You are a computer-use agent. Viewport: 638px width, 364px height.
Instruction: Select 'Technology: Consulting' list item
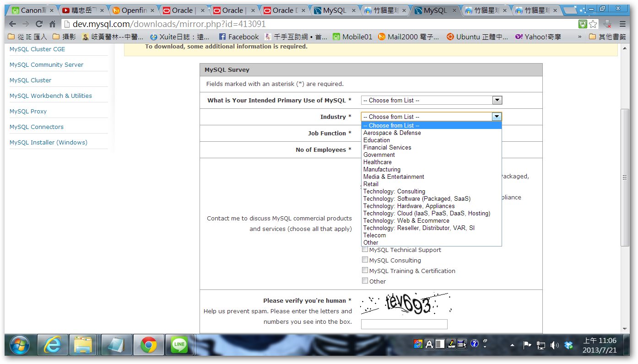432,191
